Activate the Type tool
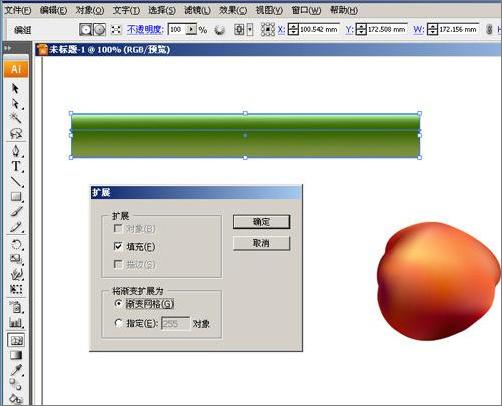The width and height of the screenshot is (502, 406). (x=16, y=166)
